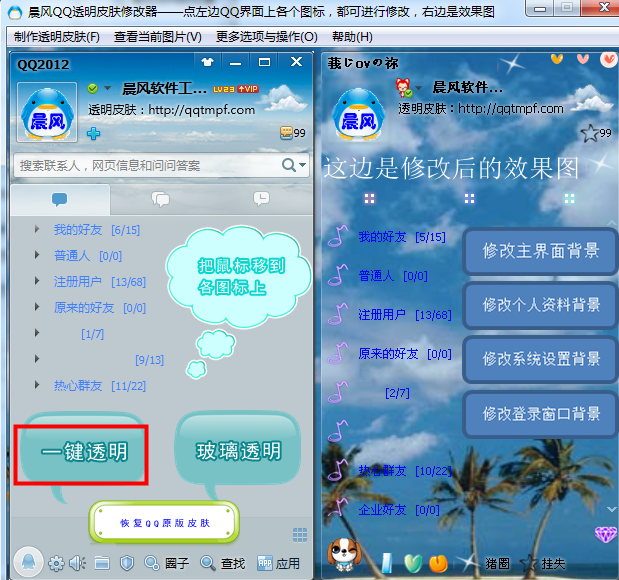Click the pink heart icon in preview title bar
The image size is (619, 580).
tap(583, 59)
